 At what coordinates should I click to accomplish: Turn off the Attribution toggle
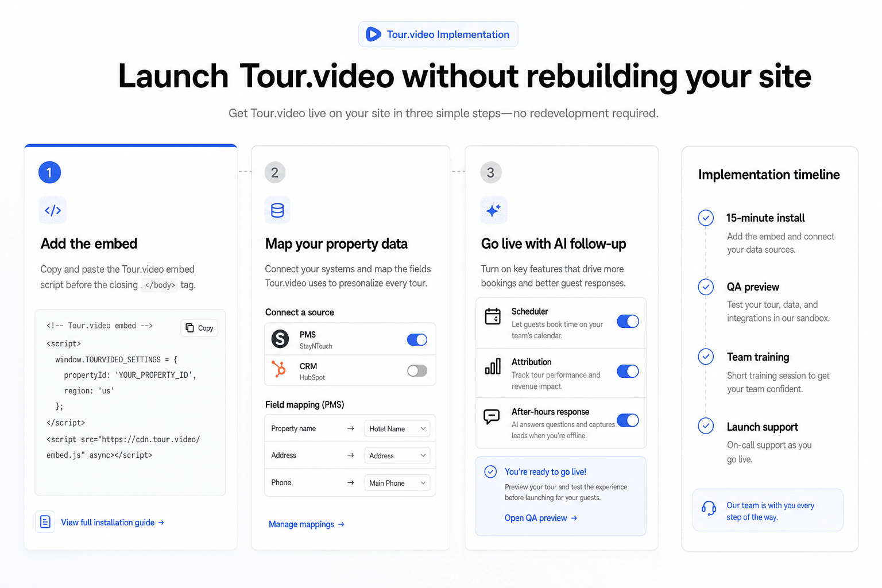point(628,372)
